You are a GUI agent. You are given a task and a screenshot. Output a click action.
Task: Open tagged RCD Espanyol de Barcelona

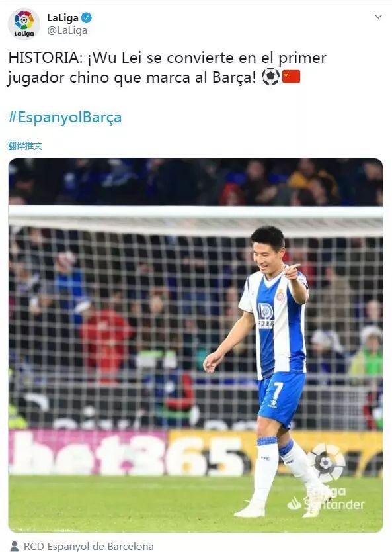point(89,546)
